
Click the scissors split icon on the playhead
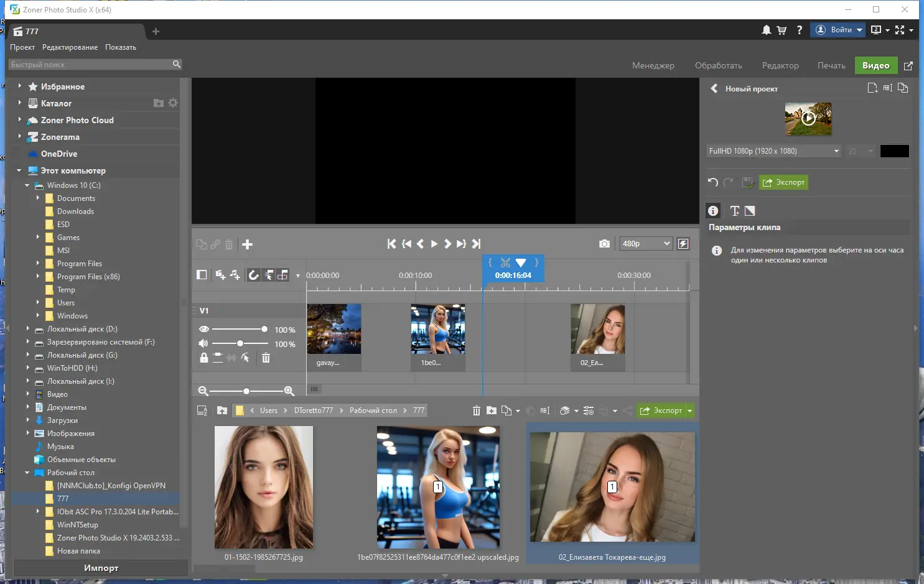tap(505, 262)
